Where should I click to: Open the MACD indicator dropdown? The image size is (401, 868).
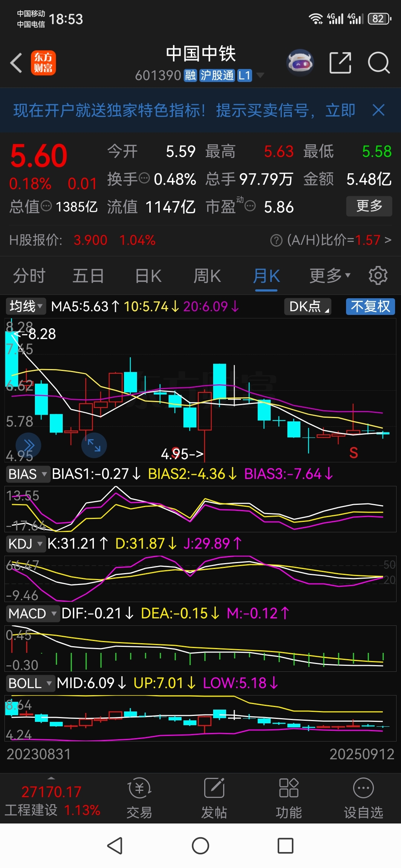pyautogui.click(x=33, y=614)
